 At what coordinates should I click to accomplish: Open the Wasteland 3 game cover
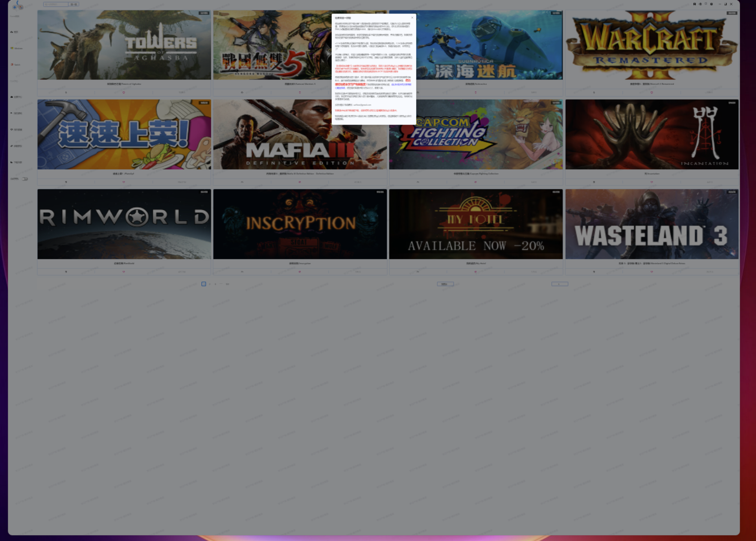[x=652, y=224]
